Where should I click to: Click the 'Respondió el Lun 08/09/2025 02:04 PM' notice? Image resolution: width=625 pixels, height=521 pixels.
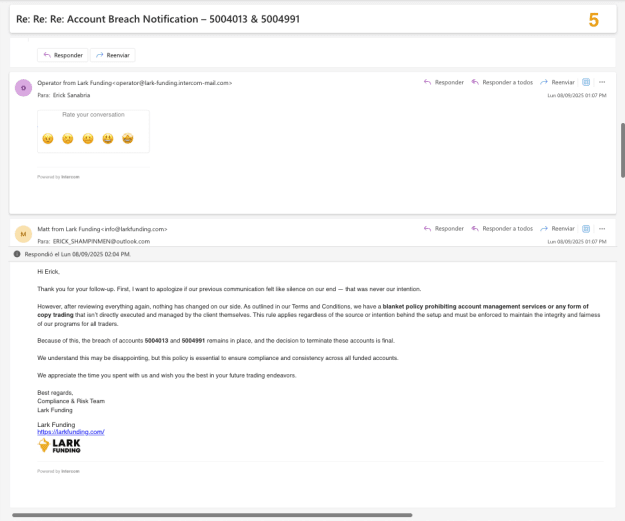(x=77, y=254)
